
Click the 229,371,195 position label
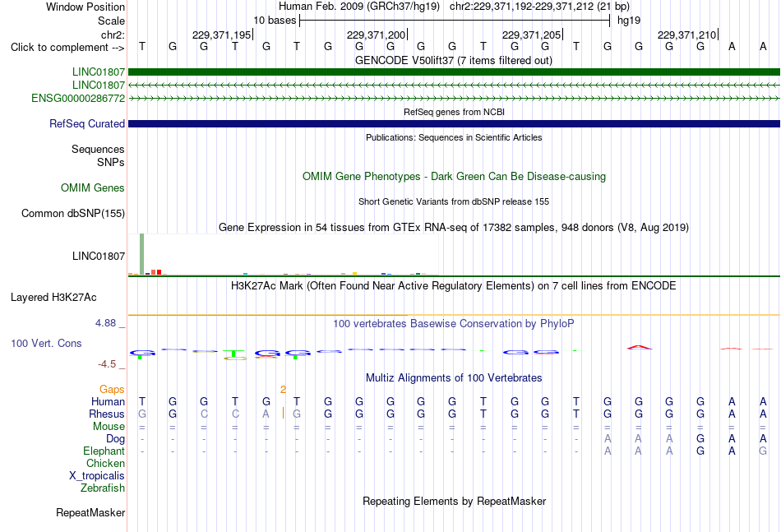pyautogui.click(x=222, y=35)
